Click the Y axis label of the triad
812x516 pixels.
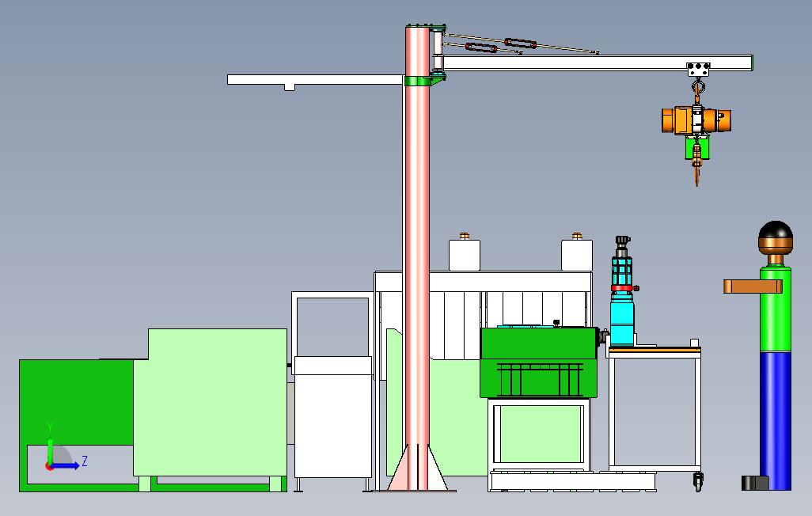[50, 427]
